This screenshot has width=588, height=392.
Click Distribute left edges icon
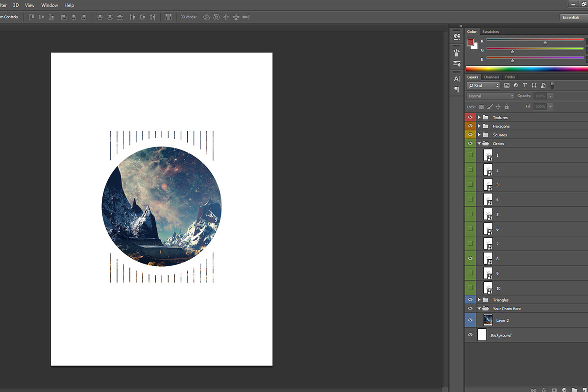tap(132, 17)
